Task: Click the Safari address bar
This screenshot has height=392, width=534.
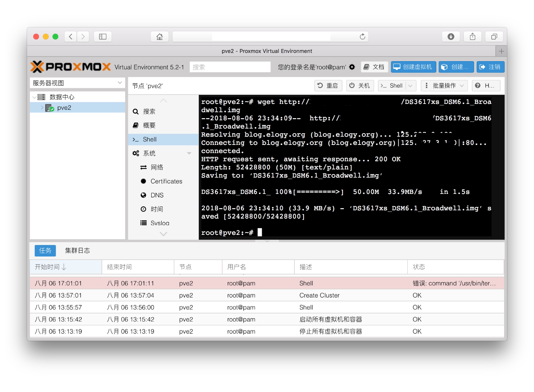Action: click(x=270, y=36)
